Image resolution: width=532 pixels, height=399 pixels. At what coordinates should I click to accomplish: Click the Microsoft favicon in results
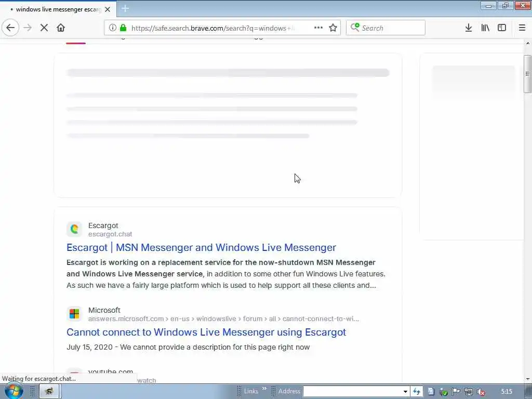74,314
